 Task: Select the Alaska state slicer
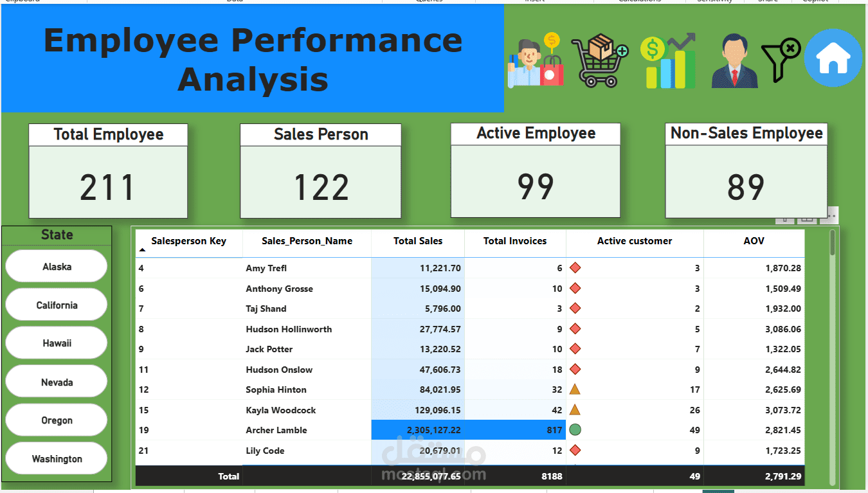coord(57,266)
